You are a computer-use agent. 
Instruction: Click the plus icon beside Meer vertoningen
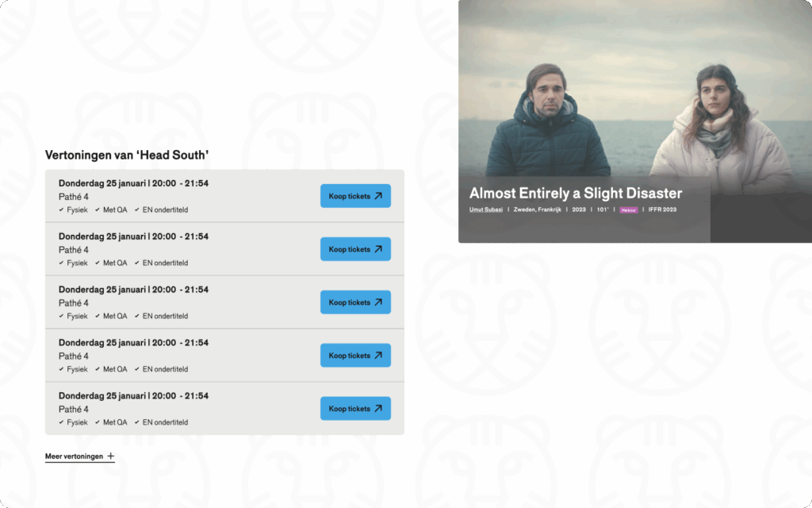pos(111,456)
